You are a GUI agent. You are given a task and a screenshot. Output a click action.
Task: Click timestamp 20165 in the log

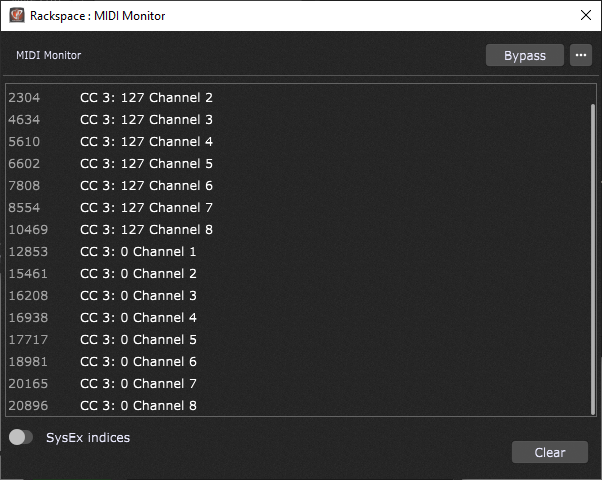coord(28,384)
